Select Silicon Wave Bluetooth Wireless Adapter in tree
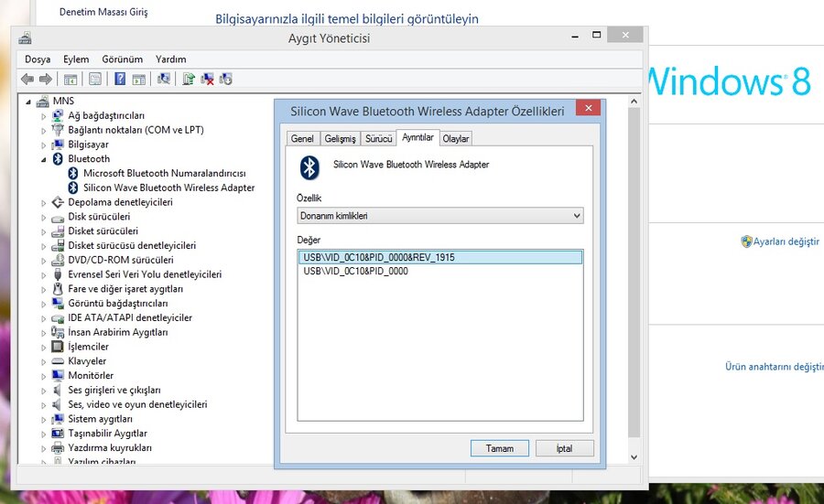The image size is (824, 504). [x=168, y=188]
